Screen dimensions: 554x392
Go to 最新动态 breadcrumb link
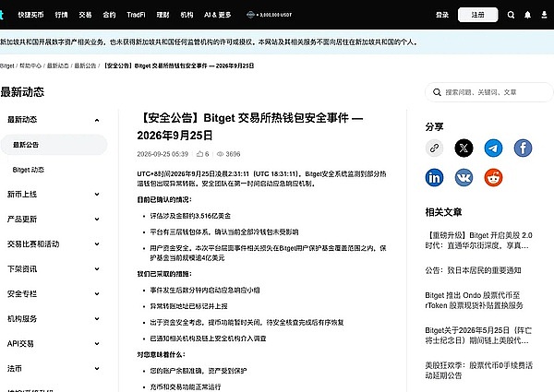[58, 65]
